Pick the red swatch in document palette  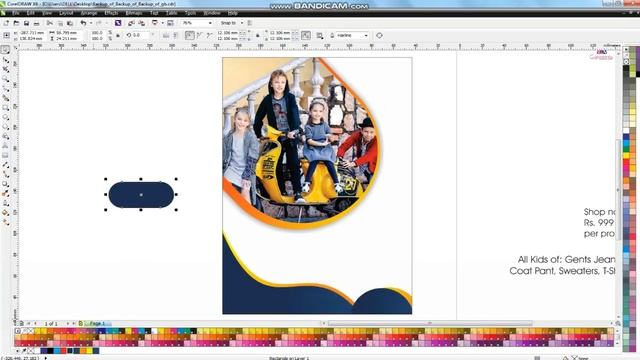[63, 351]
